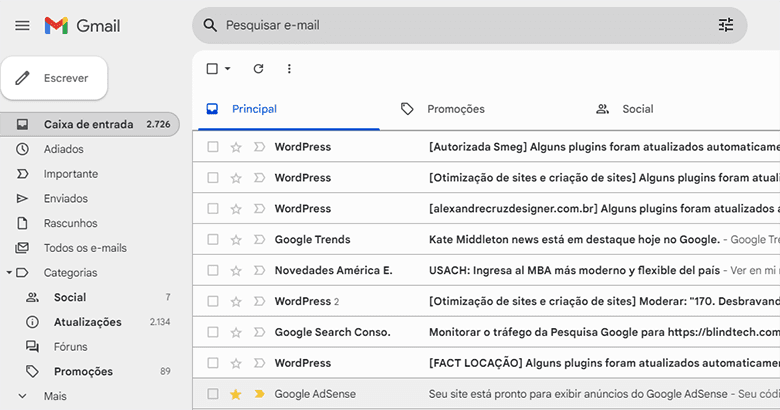Open the Fóruns category

pyautogui.click(x=70, y=347)
